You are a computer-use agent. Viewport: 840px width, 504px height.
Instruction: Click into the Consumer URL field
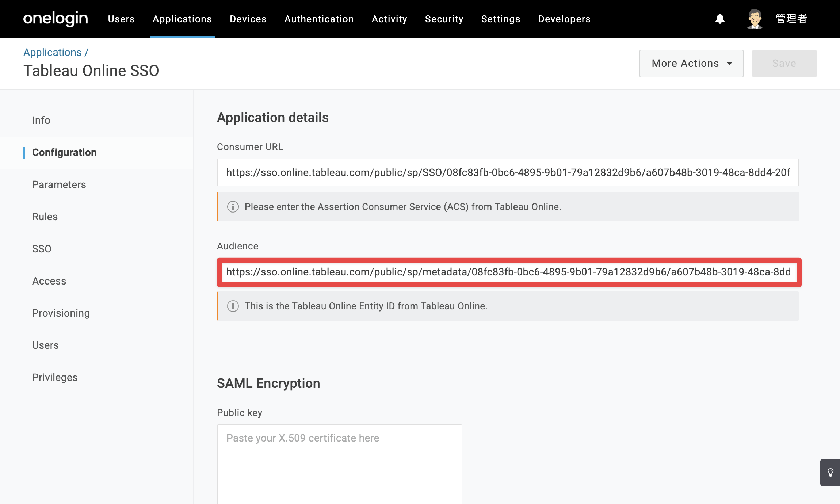(508, 172)
